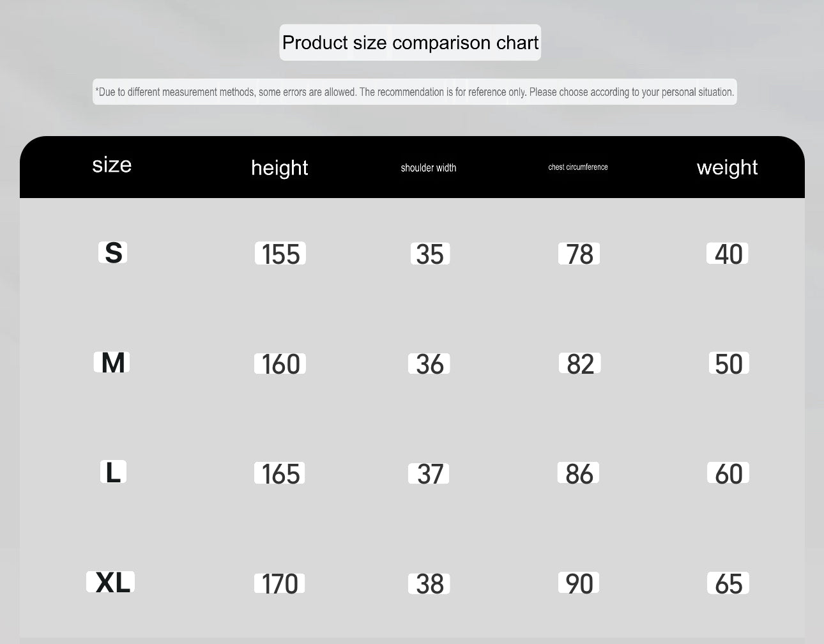
Task: Click the M size label
Action: point(112,363)
